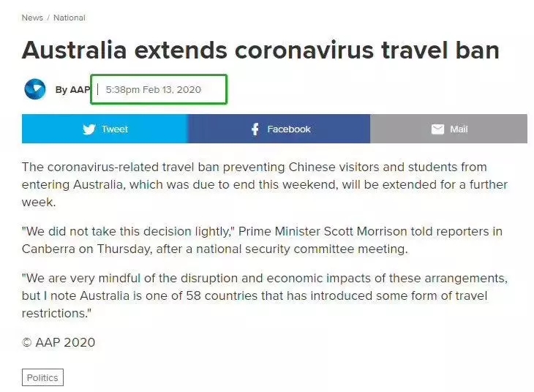Go to the National breadcrumb section
Screen dimensions: 534x392
pos(69,18)
